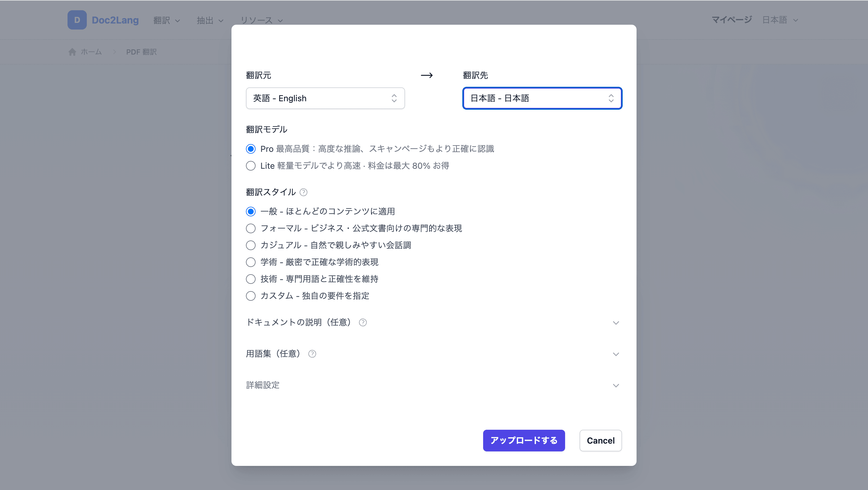Open the 抽出 navigation menu

[x=210, y=20]
